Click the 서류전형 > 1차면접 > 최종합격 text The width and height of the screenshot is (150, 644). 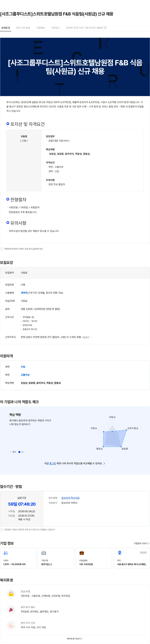coord(24,207)
